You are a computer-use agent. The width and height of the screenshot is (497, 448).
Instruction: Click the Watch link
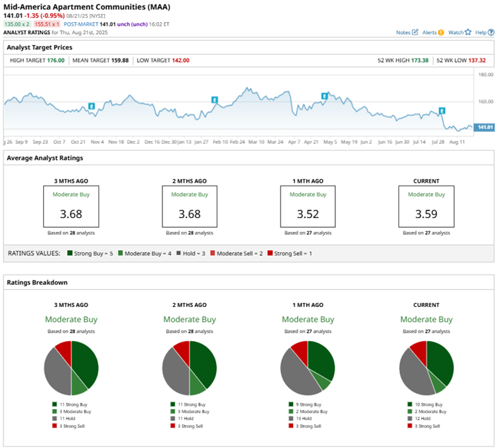pyautogui.click(x=456, y=33)
